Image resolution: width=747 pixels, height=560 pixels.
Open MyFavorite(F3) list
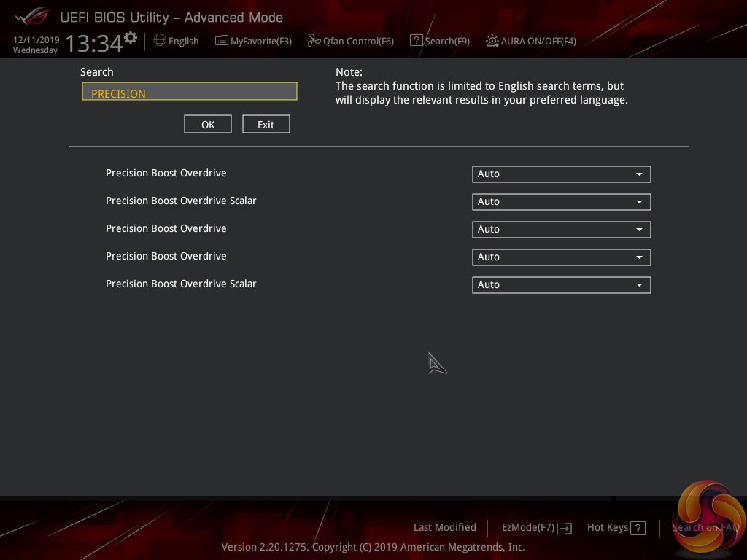pos(253,41)
